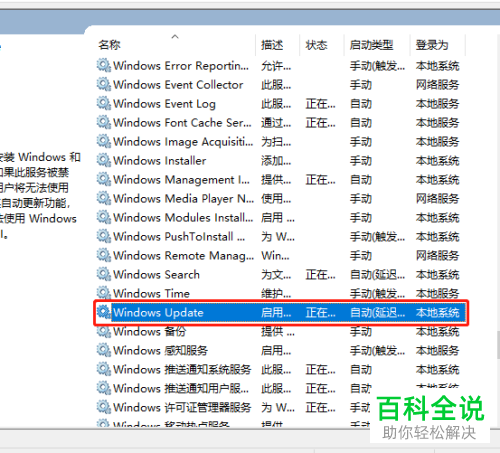The height and width of the screenshot is (453, 500).
Task: Click gear icon beside Windows Event Log
Action: point(104,103)
